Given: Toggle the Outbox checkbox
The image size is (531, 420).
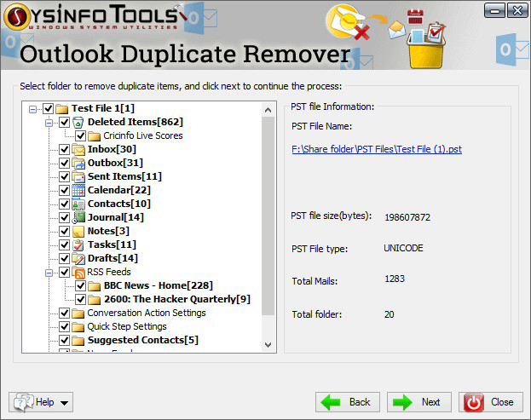Looking at the screenshot, I should click(64, 163).
